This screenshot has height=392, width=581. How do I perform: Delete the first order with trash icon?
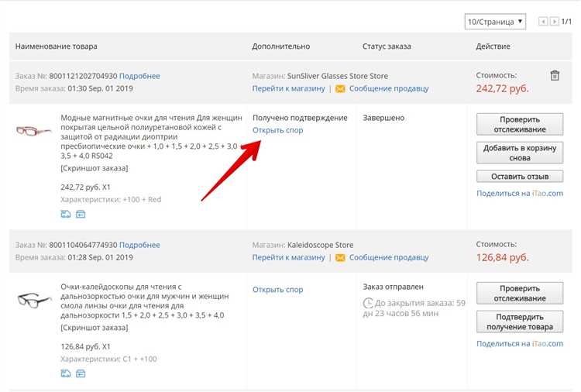point(555,76)
